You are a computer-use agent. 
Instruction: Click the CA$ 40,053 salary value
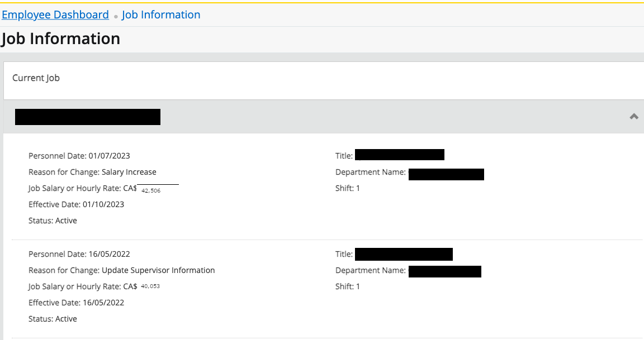(150, 286)
